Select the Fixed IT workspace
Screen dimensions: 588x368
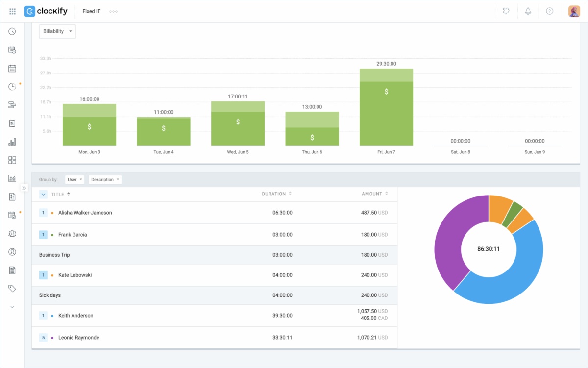click(91, 11)
